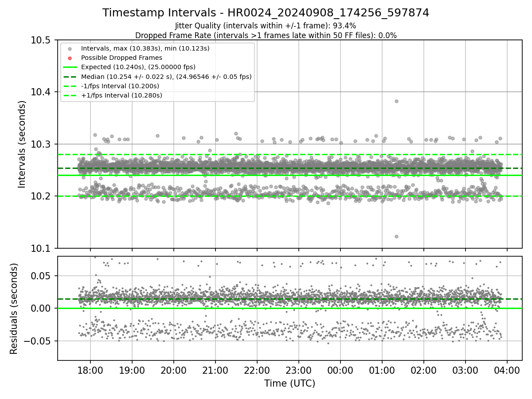The width and height of the screenshot is (532, 399).
Task: Click the dark green dashed sample beside 'Median'
Action: point(70,77)
